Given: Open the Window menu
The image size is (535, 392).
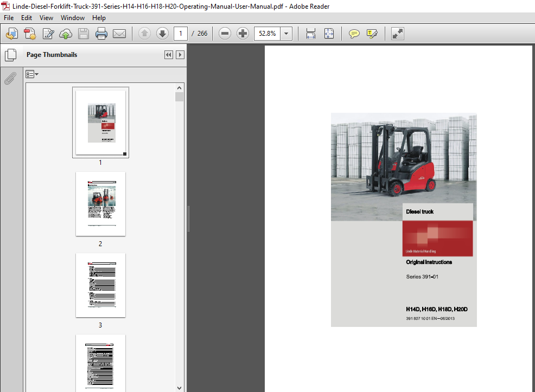Looking at the screenshot, I should [x=73, y=18].
